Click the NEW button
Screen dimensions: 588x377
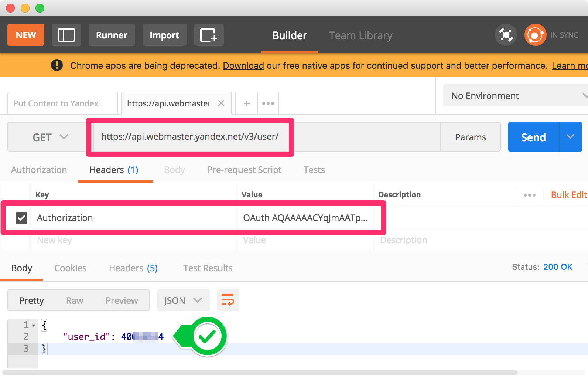[26, 35]
